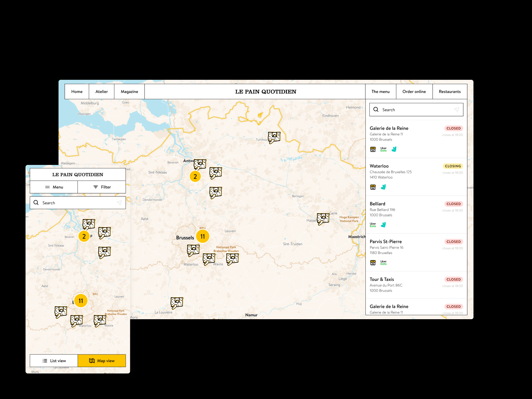This screenshot has height=399, width=532.
Task: Switch to Map view in mobile
Action: [x=102, y=361]
